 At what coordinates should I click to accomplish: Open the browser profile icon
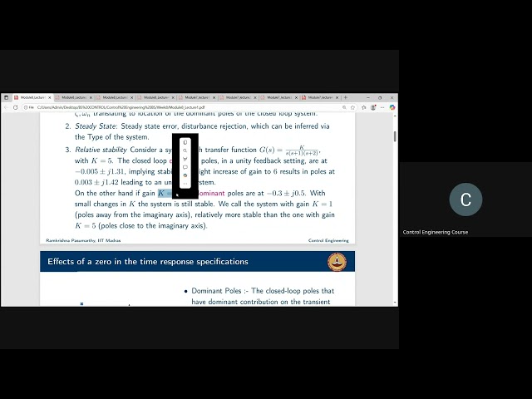[x=373, y=107]
